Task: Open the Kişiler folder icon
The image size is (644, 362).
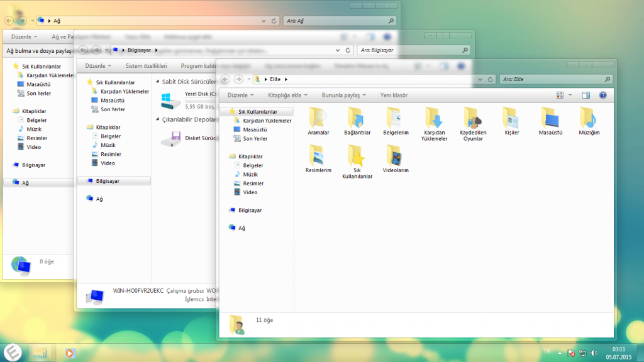Action: tap(511, 121)
